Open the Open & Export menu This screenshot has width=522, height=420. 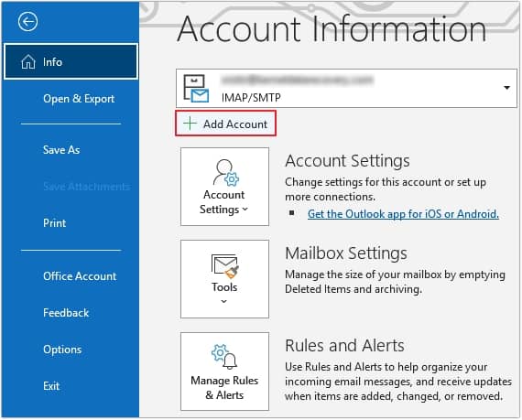(79, 99)
